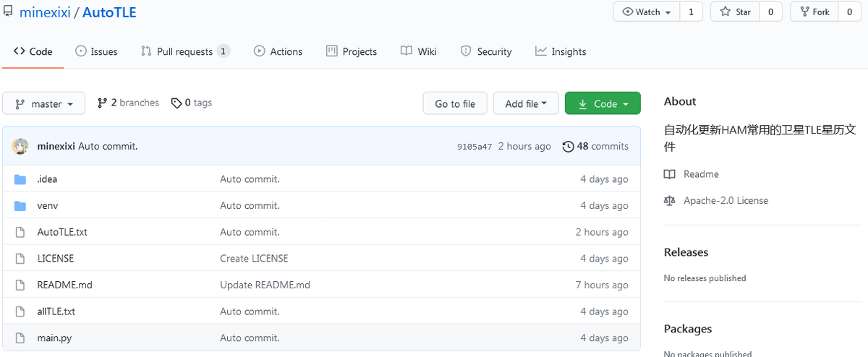Viewport: 868px width, 357px height.
Task: Open the Wiki tab
Action: tap(419, 51)
